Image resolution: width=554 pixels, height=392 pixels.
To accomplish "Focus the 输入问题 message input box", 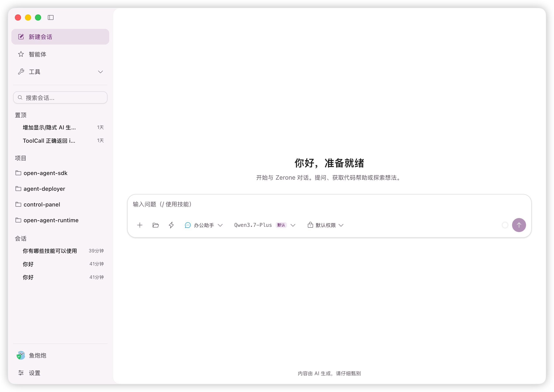I will (329, 205).
